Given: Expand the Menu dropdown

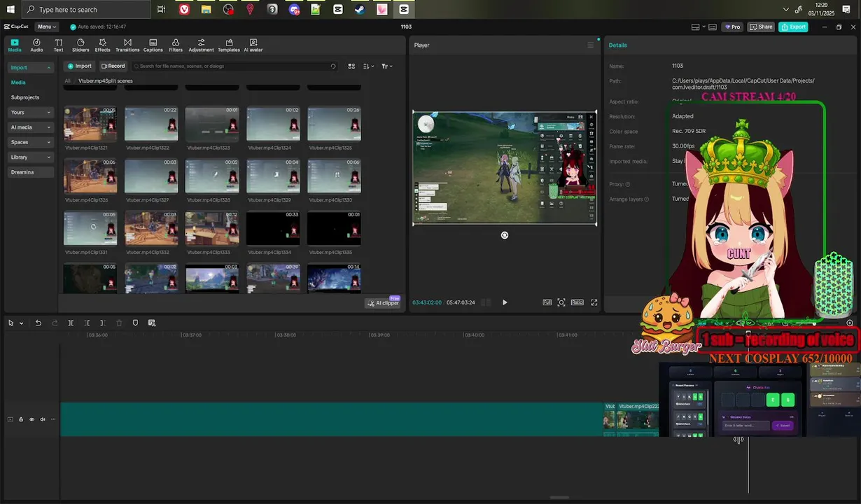Looking at the screenshot, I should point(48,27).
